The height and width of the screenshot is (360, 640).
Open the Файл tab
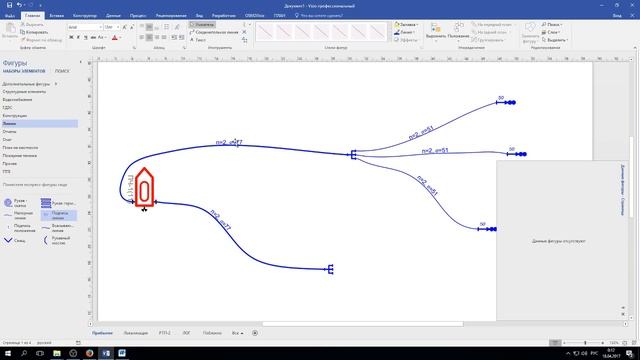tap(10, 16)
